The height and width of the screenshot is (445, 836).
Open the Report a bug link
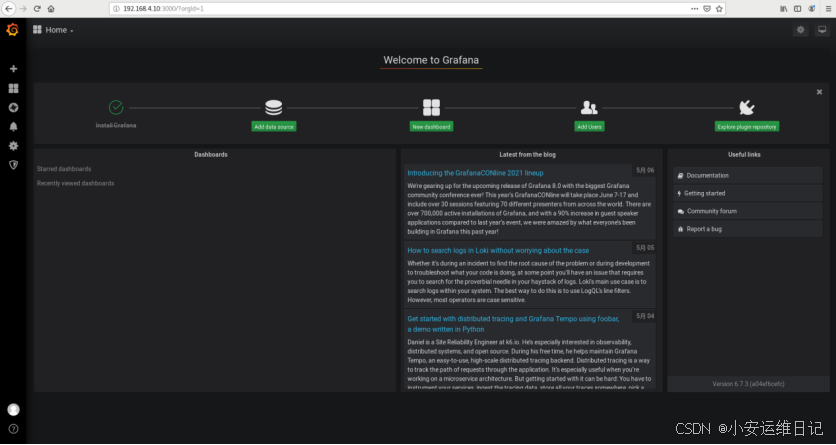pos(747,229)
